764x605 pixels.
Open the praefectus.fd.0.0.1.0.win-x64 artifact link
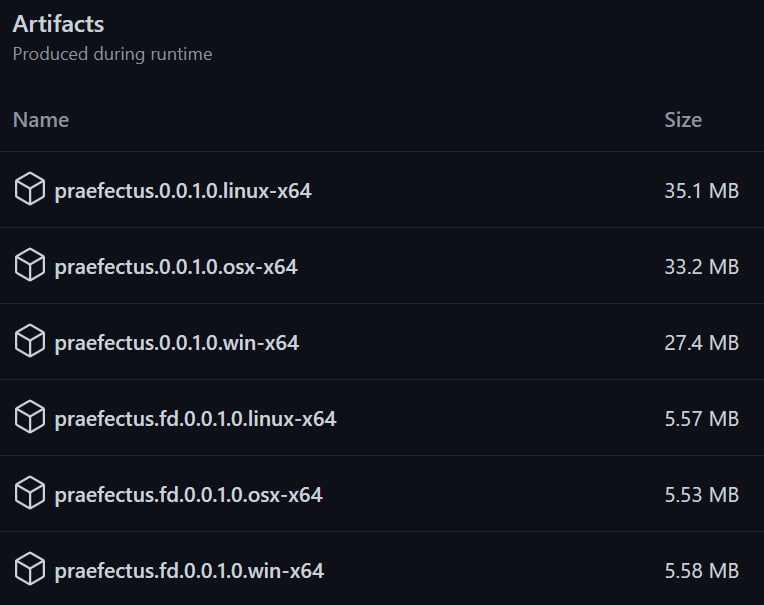coord(189,570)
